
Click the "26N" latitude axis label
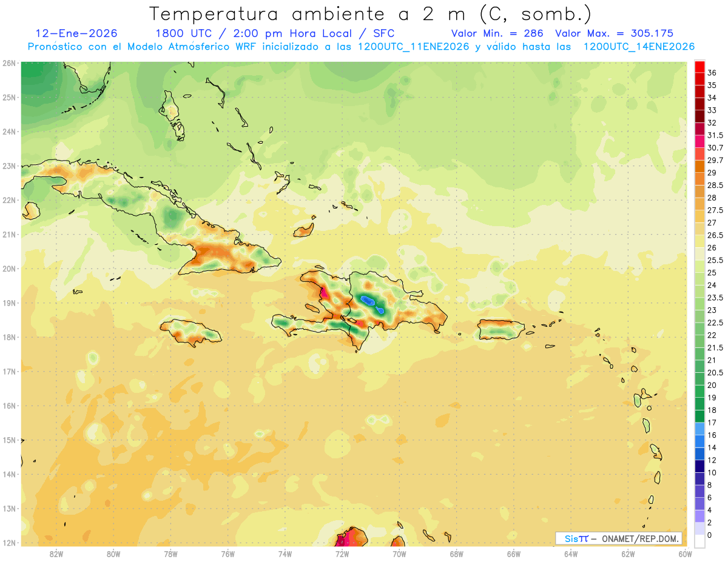point(8,63)
